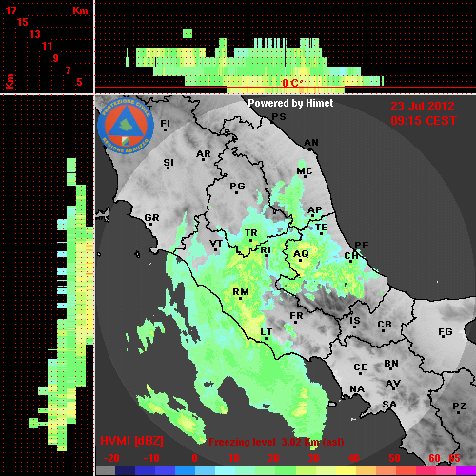476x476 pixels.
Task: Click the HVMI [dBZ] legend title
Action: tap(131, 441)
